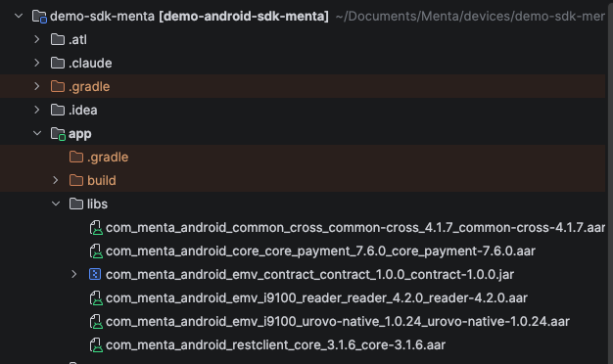Expand the root .gradle folder chevron
The height and width of the screenshot is (364, 613).
[37, 86]
